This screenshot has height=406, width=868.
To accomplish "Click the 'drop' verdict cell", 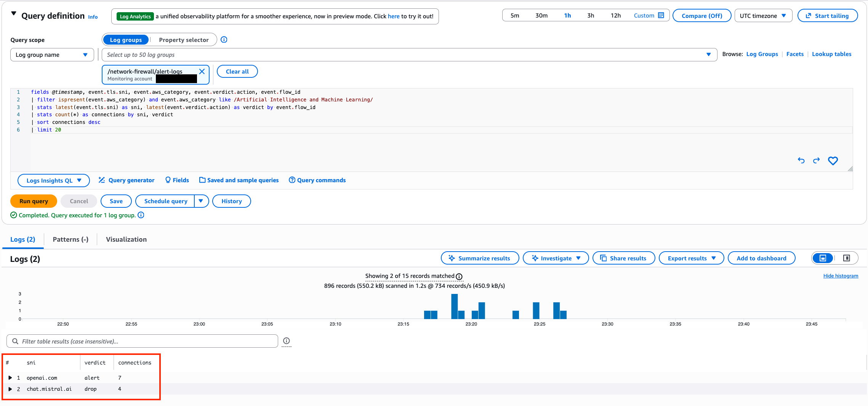I will tap(91, 389).
